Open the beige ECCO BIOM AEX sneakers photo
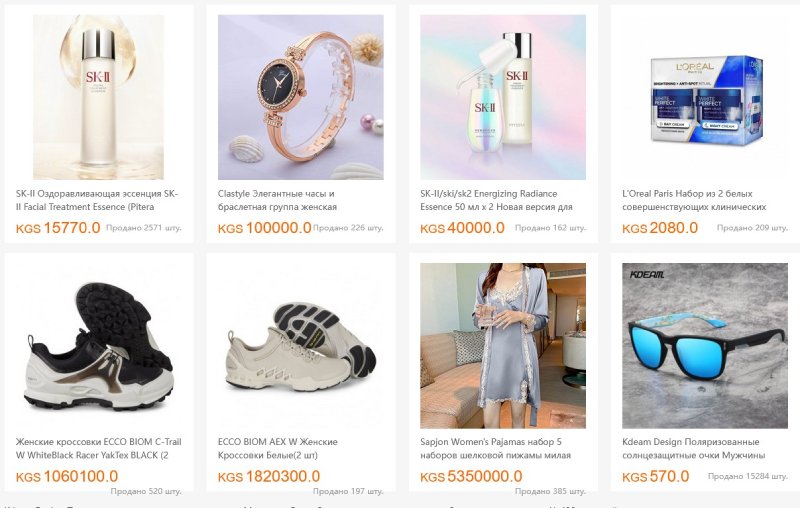The image size is (800, 508). point(301,347)
